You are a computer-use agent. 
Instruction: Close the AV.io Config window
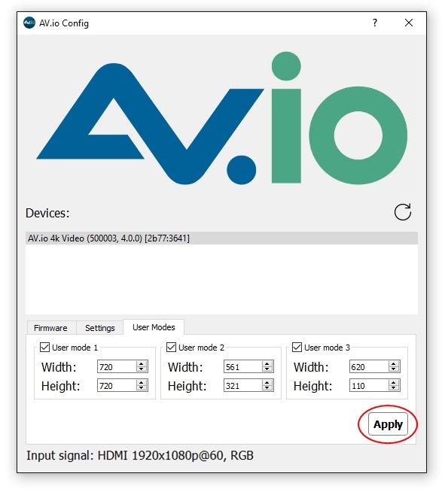(x=409, y=23)
